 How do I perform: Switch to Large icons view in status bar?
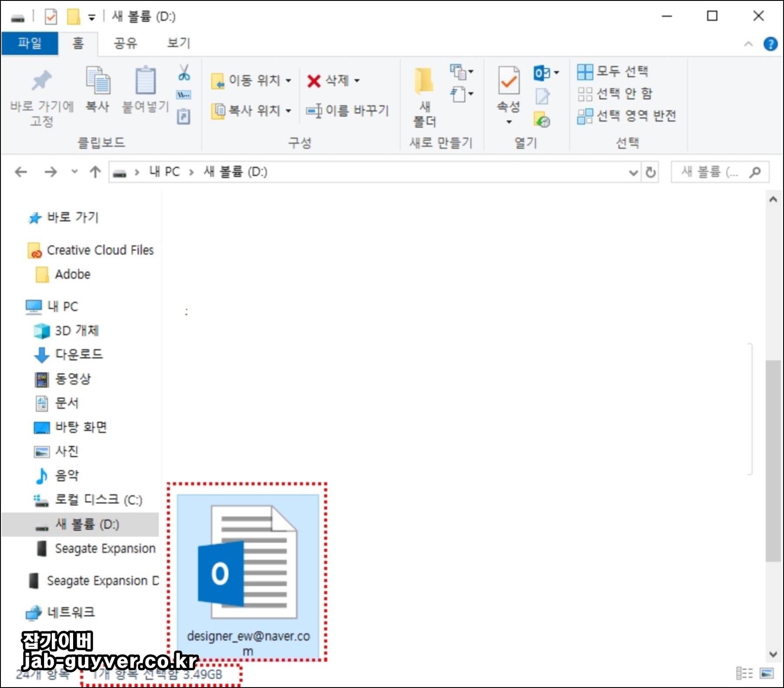coord(767,673)
